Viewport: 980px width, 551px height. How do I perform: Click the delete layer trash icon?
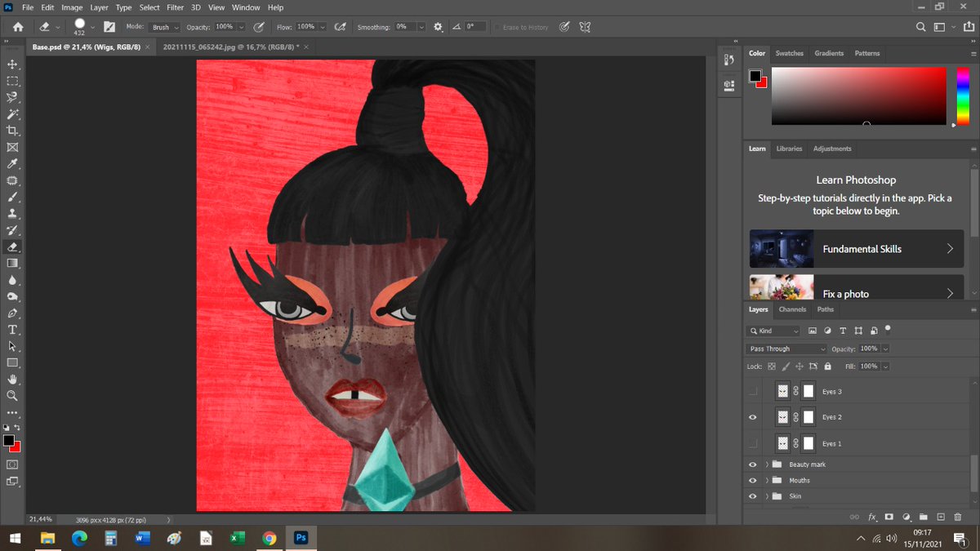957,517
